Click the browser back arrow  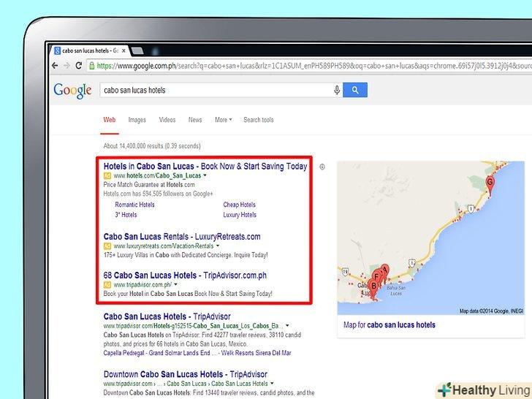click(x=56, y=65)
